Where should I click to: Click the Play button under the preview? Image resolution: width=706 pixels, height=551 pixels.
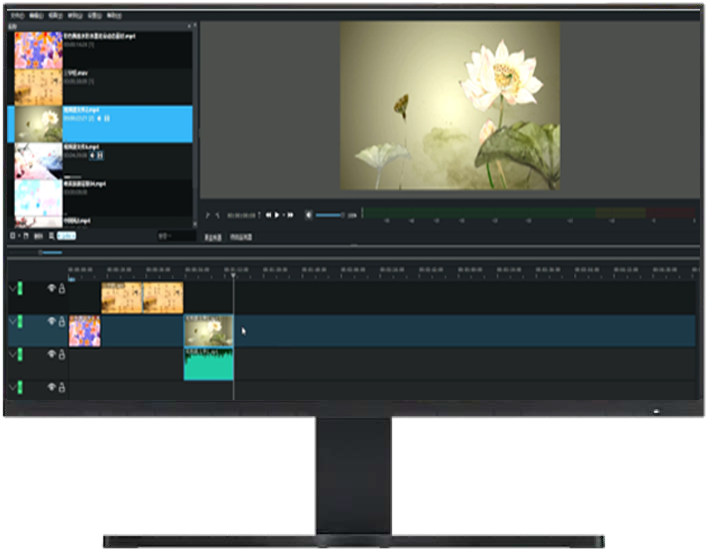tap(278, 215)
